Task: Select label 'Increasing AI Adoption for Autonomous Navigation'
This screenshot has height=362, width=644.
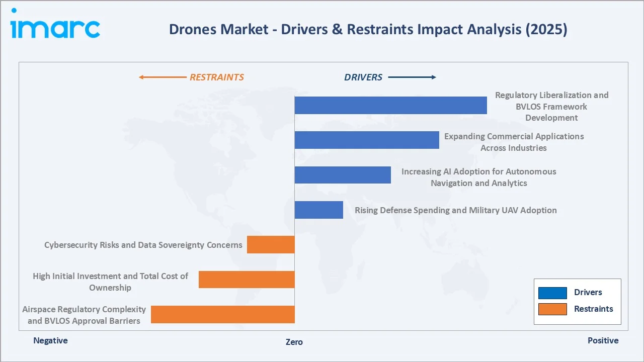Action: tap(478, 177)
